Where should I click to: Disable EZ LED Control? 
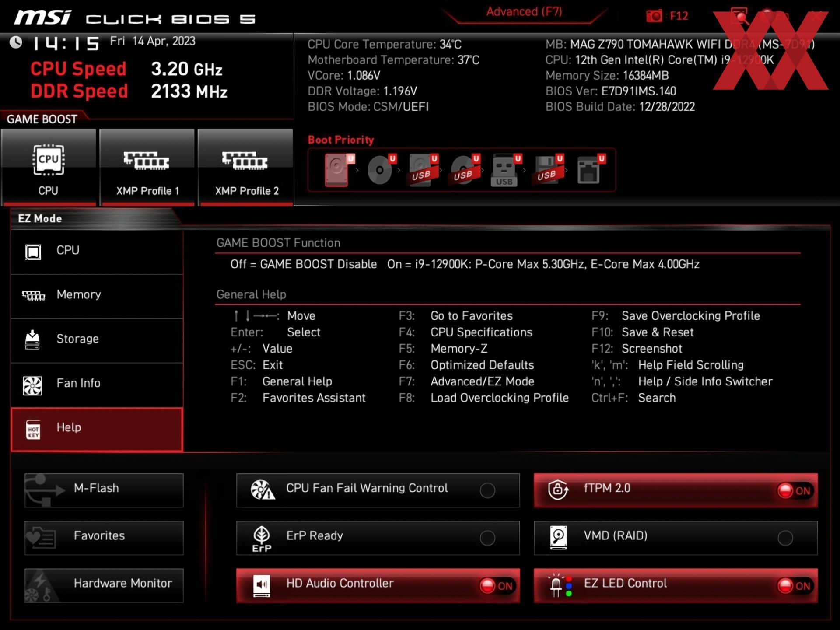tap(794, 586)
